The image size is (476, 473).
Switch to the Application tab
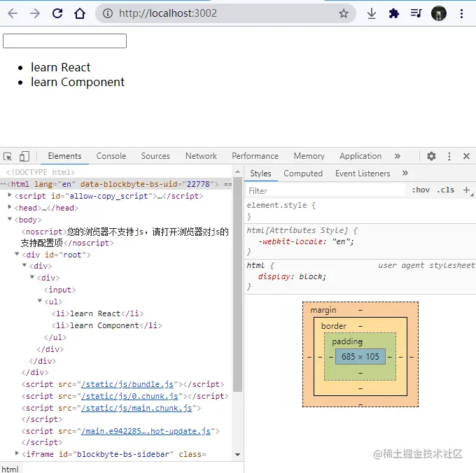[360, 156]
